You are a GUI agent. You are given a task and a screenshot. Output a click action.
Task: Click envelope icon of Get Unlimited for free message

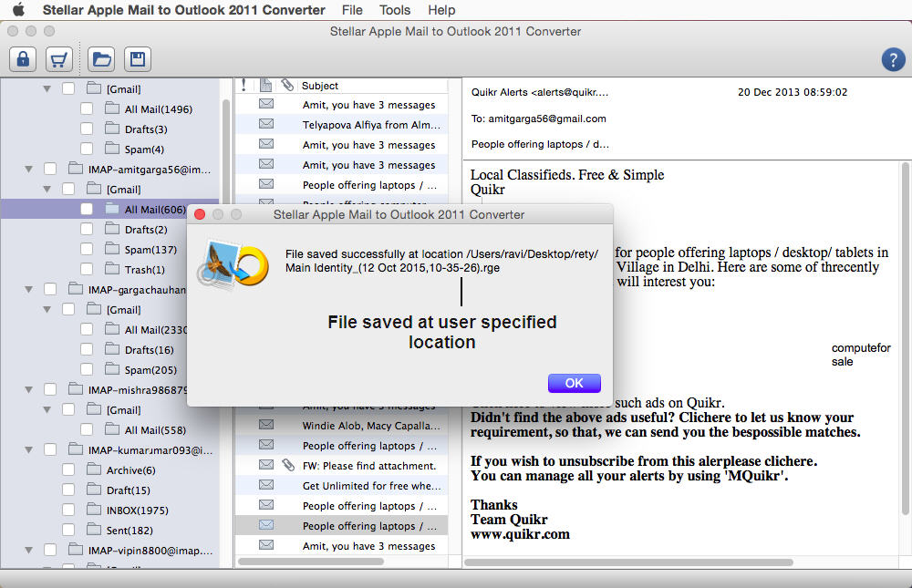tap(266, 485)
